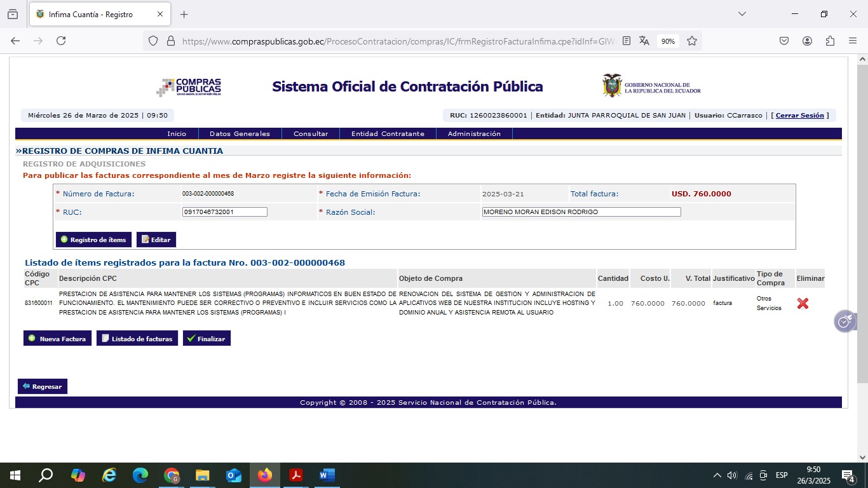Delete the registered item with red X
Viewport: 868px width, 488px height.
[803, 304]
